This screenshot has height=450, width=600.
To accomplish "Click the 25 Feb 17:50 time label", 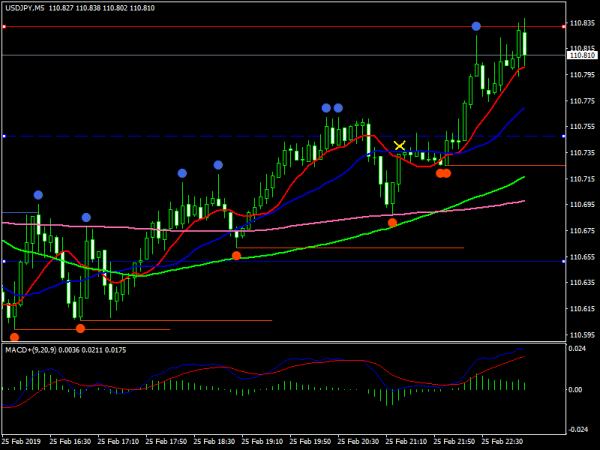I will pyautogui.click(x=166, y=442).
